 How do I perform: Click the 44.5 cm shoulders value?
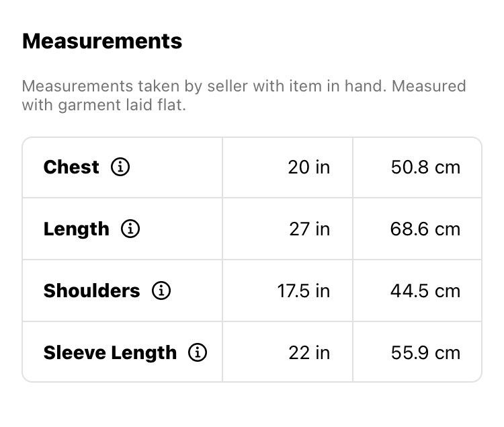pos(425,290)
